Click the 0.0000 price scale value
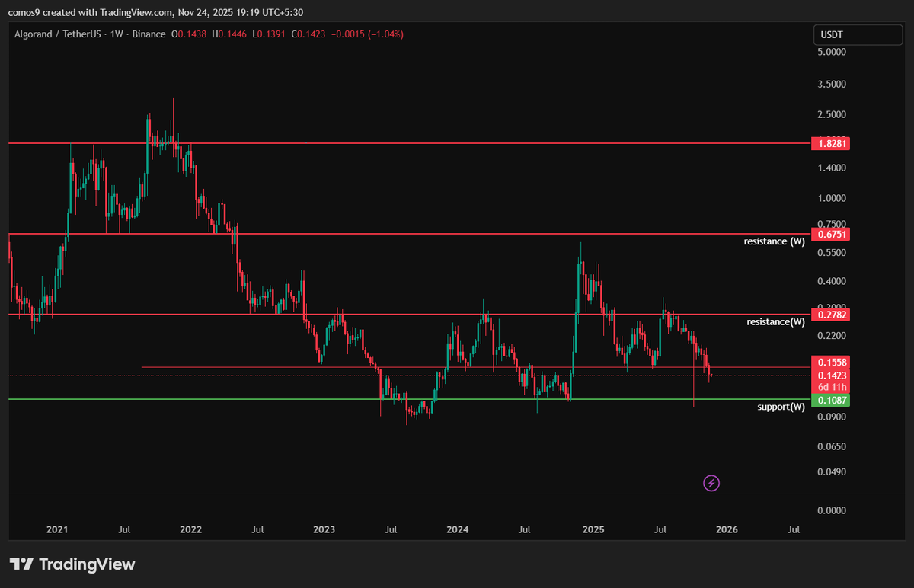 [x=832, y=510]
